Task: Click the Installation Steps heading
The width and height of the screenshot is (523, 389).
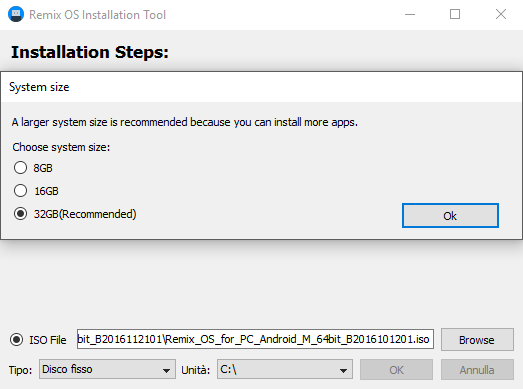Action: pos(90,52)
